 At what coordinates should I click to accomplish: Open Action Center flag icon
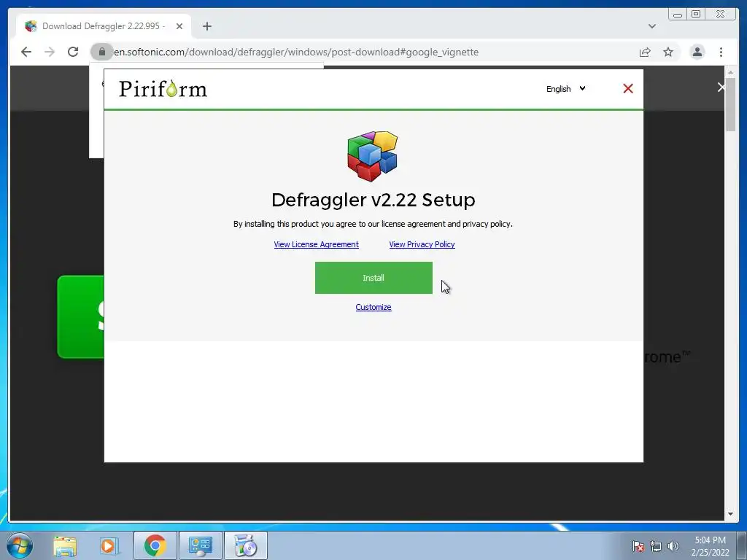pos(638,546)
